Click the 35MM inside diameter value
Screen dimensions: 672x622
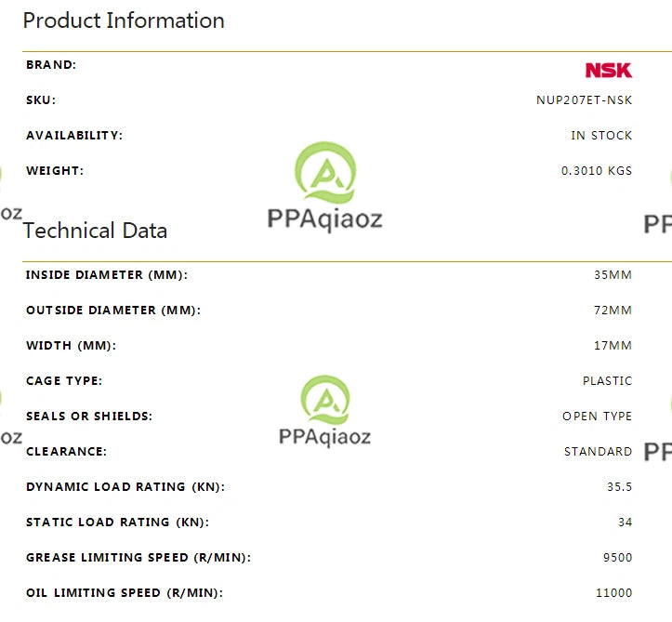tap(613, 275)
